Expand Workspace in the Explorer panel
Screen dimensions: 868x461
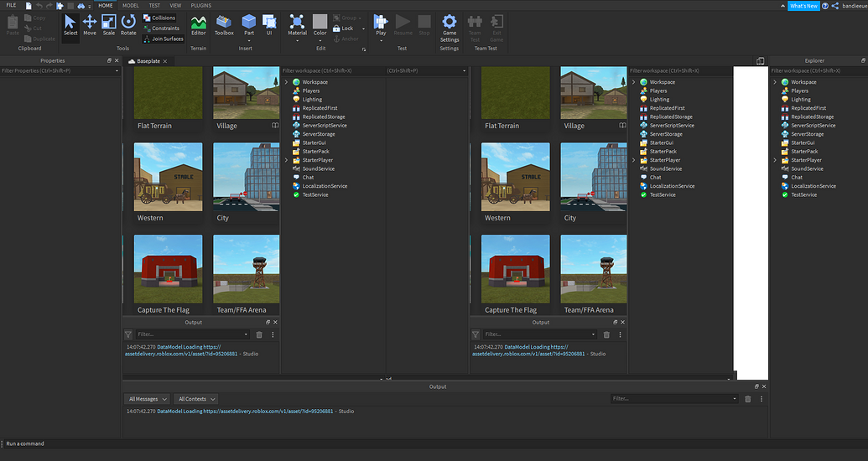pos(775,82)
